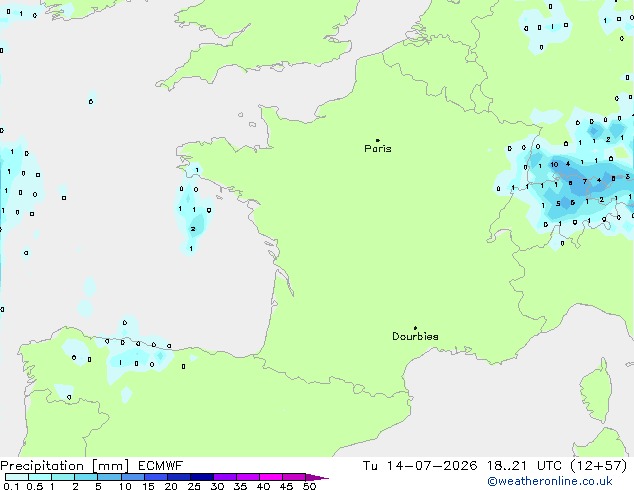
Task: Click the 2 mm value off Brittany coast
Action: 193,229
